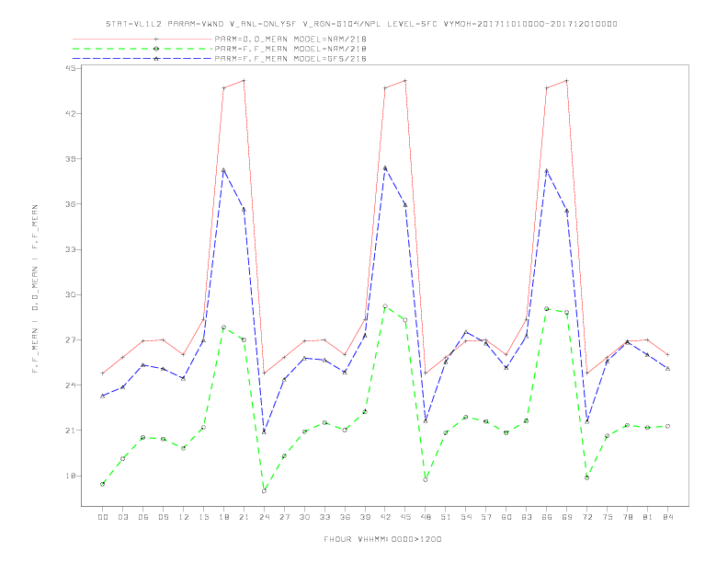728x563 pixels.
Task: Click the green circle data point at hour 00
Action: pyautogui.click(x=103, y=484)
